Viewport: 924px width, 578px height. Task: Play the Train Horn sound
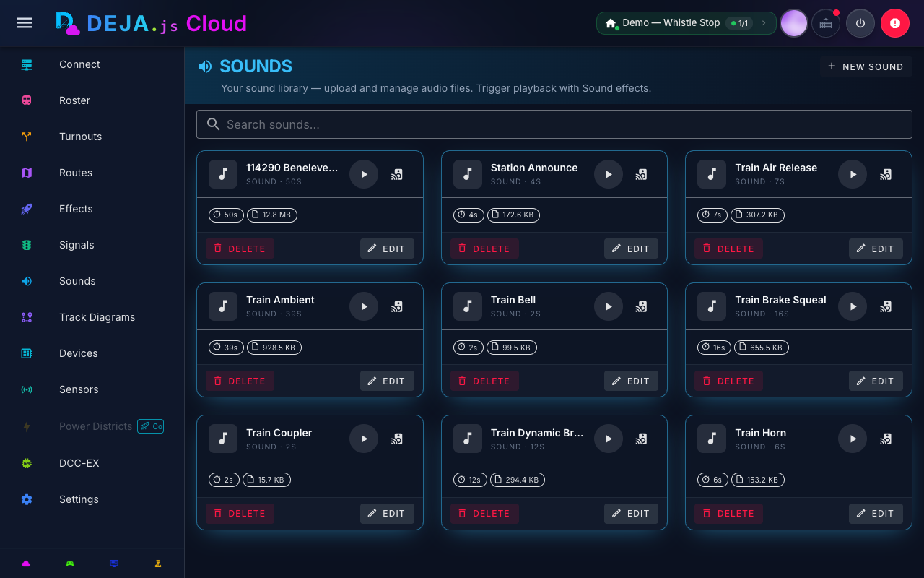(x=853, y=439)
